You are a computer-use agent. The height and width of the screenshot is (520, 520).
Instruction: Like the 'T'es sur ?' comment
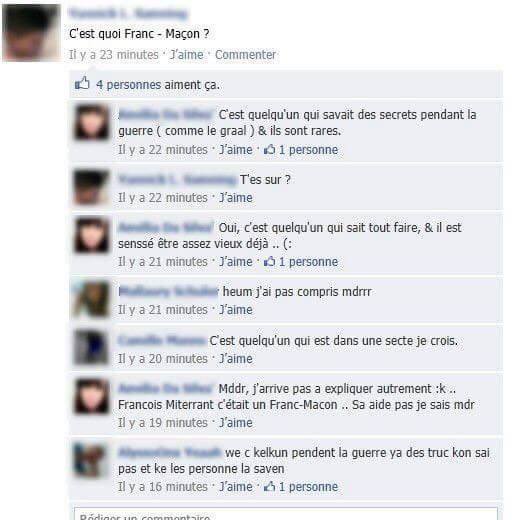pos(236,198)
